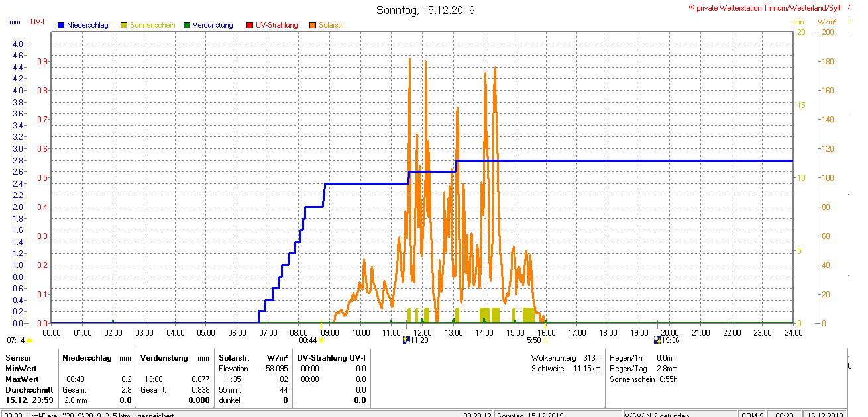868x417 pixels.
Task: Click the Verdunstung total 0.838
Action: [199, 390]
